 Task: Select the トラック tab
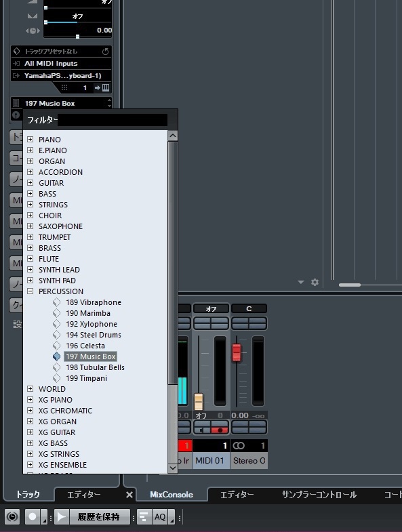click(28, 495)
